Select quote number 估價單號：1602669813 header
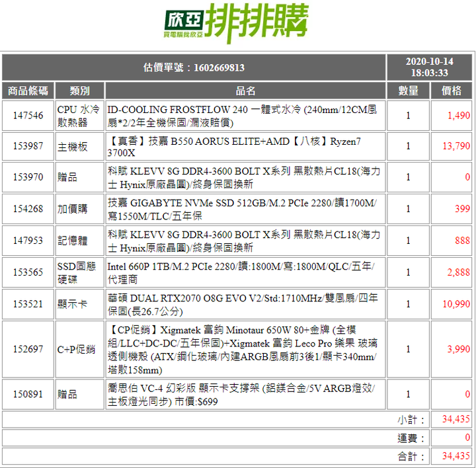Image resolution: width=476 pixels, height=468 pixels. tap(194, 67)
